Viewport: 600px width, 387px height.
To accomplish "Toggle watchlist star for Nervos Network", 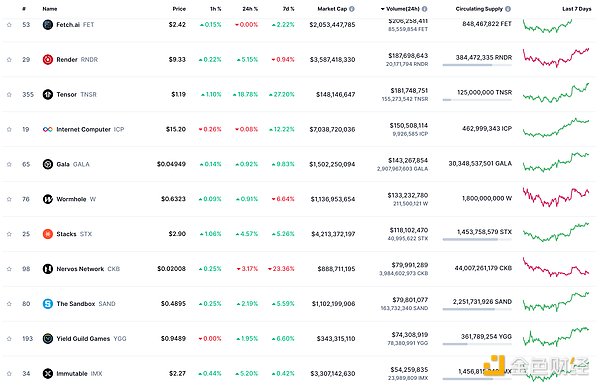I will (x=9, y=269).
